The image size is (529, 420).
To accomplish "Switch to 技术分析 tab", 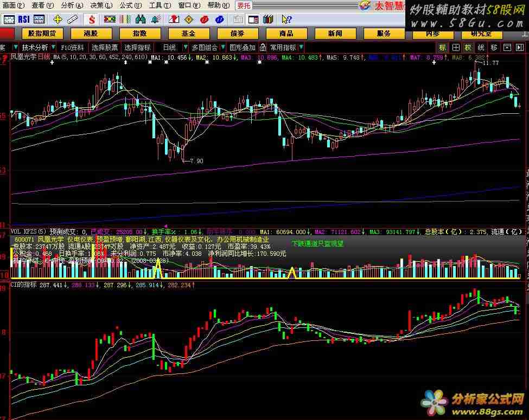I will 35,48.
